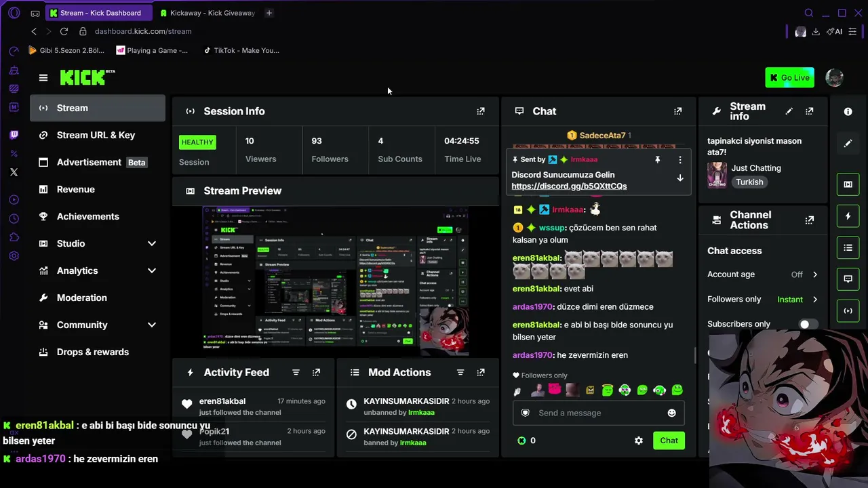Send message with green Chat button
Screen dimensions: 868x488
coord(669,441)
